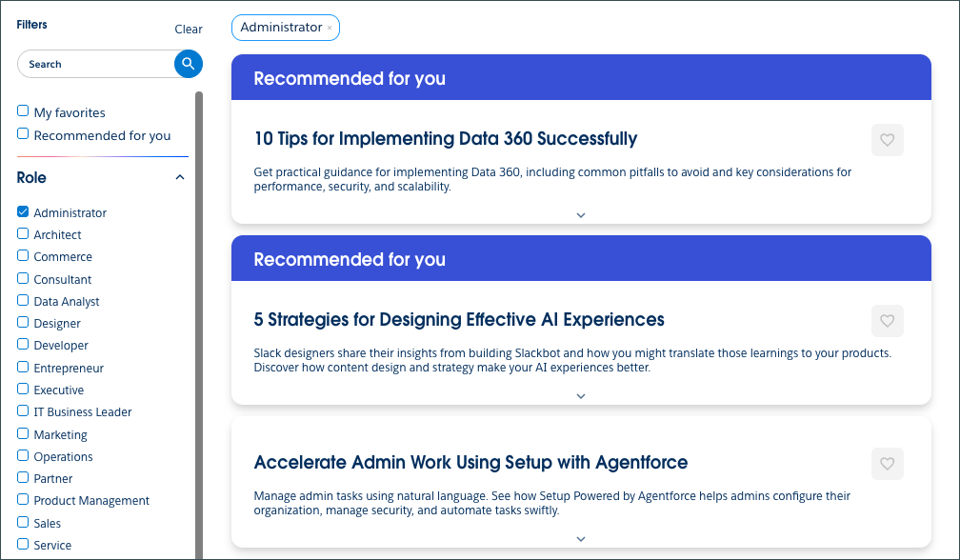
Task: Expand the AI Experiences session card chevron
Action: tap(581, 396)
